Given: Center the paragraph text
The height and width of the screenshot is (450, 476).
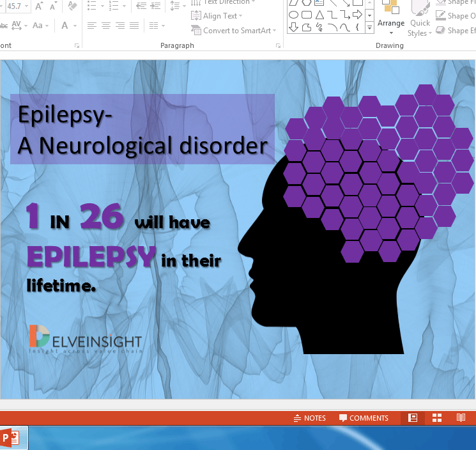Looking at the screenshot, I should click(x=106, y=26).
